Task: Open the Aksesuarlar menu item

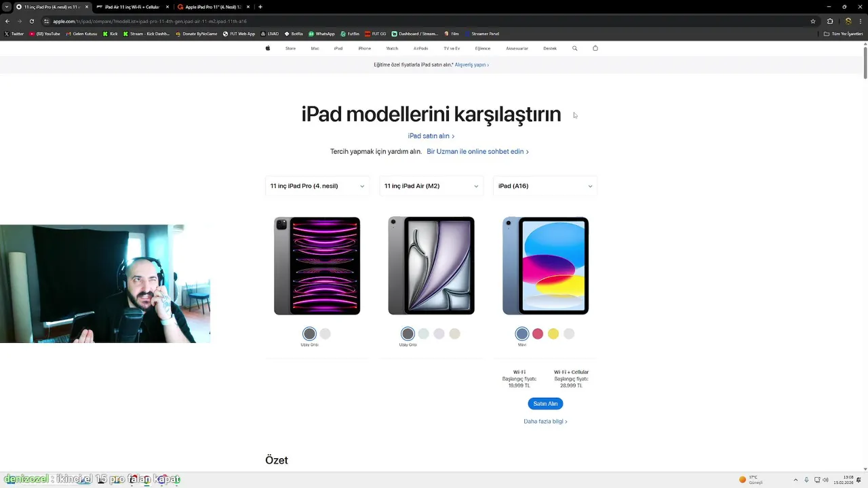Action: [x=517, y=48]
